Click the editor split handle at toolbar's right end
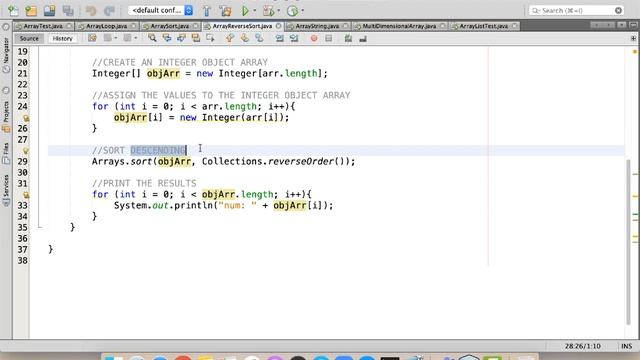640x360 pixels. [633, 38]
